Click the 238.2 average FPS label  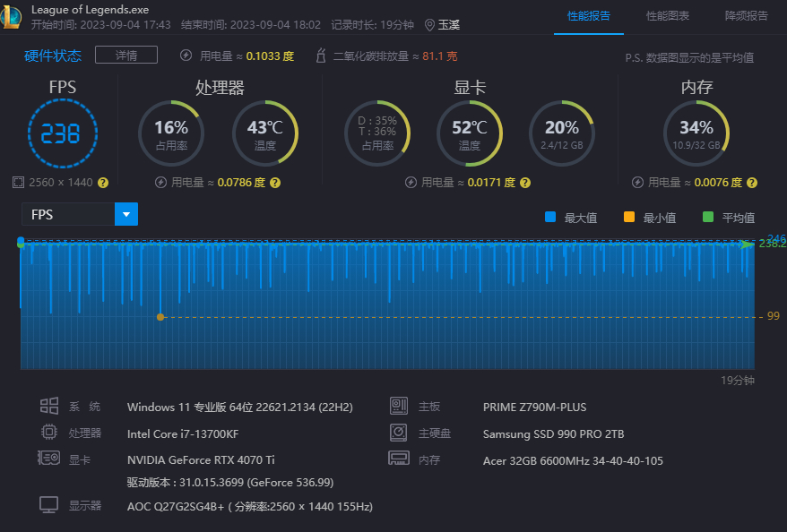point(773,245)
